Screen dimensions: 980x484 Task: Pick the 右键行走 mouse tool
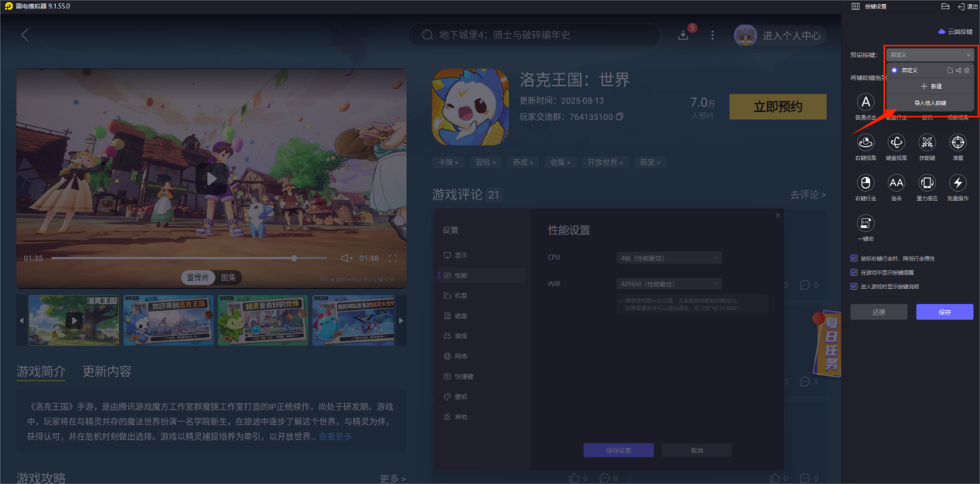(866, 183)
